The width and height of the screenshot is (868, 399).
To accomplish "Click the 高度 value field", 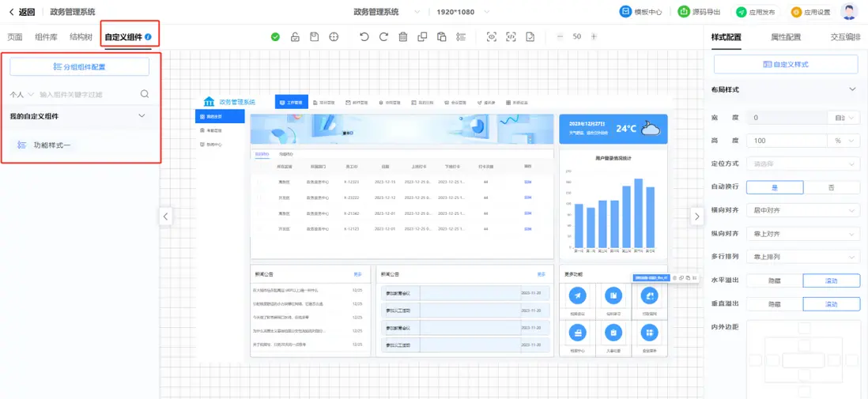I will pos(786,141).
